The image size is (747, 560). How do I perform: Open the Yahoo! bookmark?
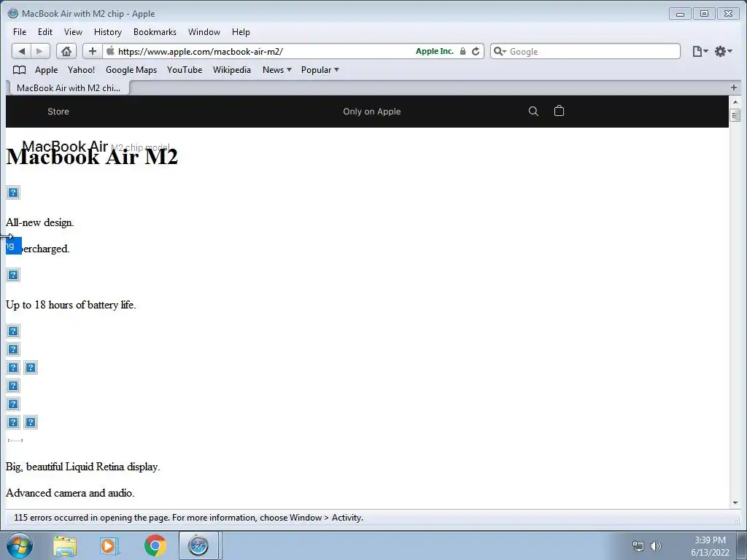click(81, 70)
